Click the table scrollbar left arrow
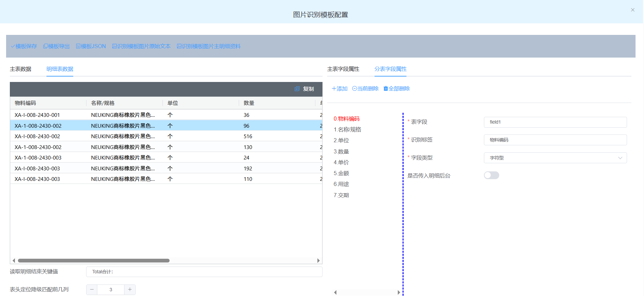Image resolution: width=644 pixels, height=296 pixels. [14, 260]
